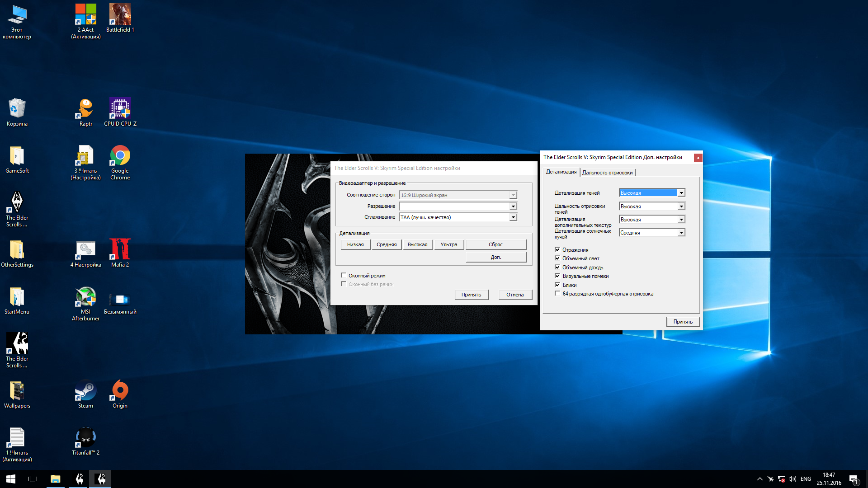Open Windows Start menu button

(x=11, y=479)
